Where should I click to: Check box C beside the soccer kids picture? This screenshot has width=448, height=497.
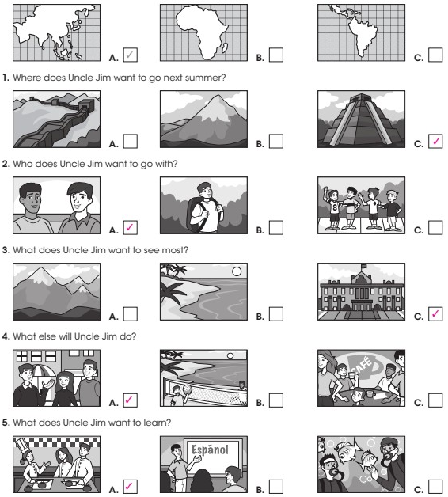pyautogui.click(x=435, y=228)
